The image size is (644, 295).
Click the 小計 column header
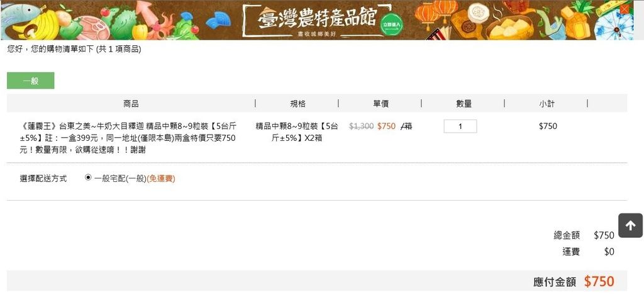click(x=547, y=104)
